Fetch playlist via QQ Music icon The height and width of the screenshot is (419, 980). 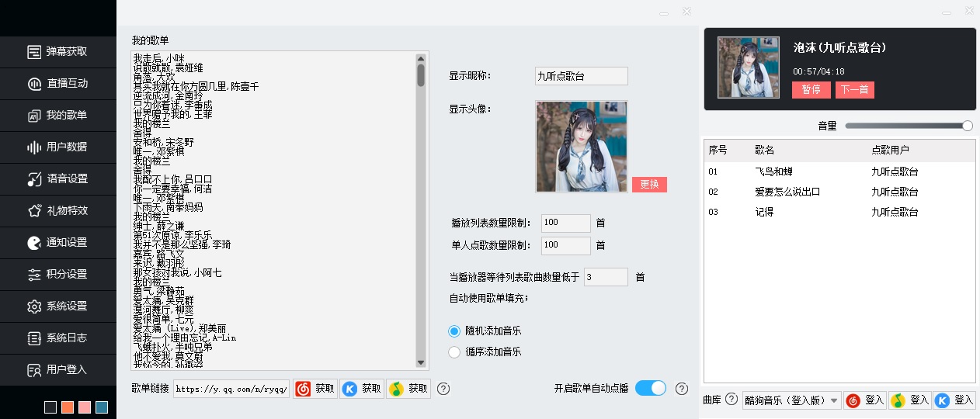pos(408,389)
